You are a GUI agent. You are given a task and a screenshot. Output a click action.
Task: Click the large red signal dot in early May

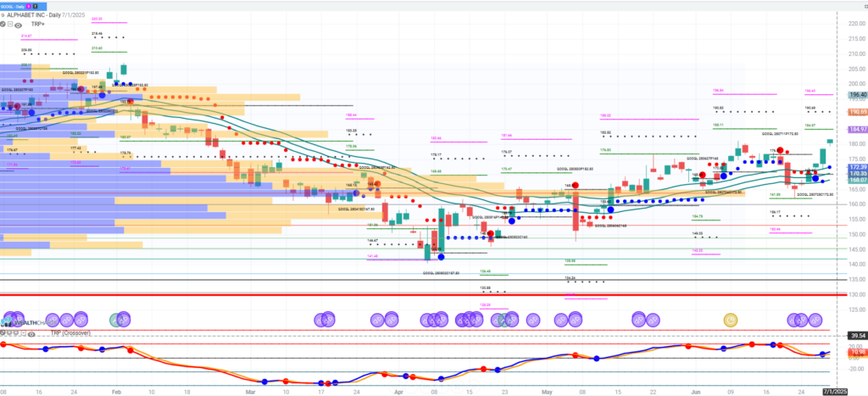click(576, 186)
